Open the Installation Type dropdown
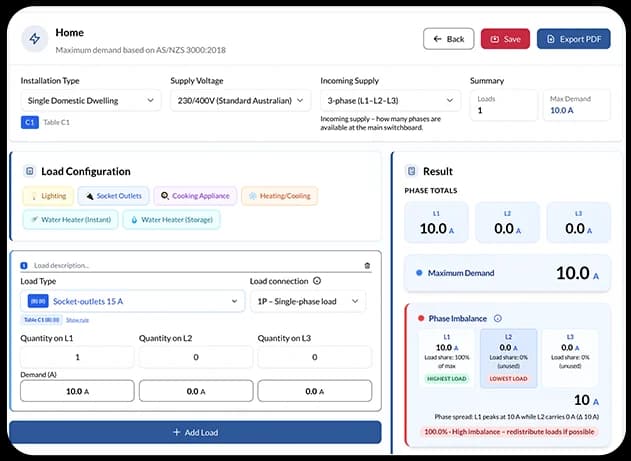This screenshot has height=461, width=631. point(91,101)
